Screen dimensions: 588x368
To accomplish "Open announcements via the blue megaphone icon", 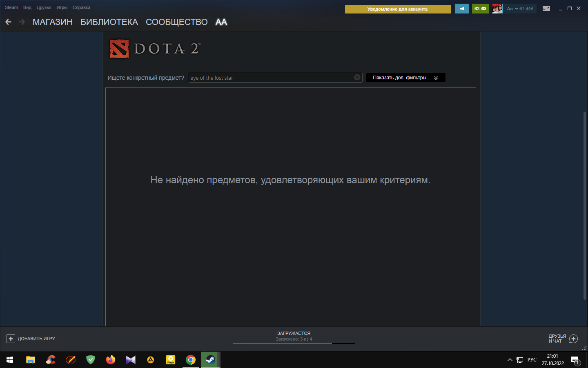I will (x=461, y=8).
